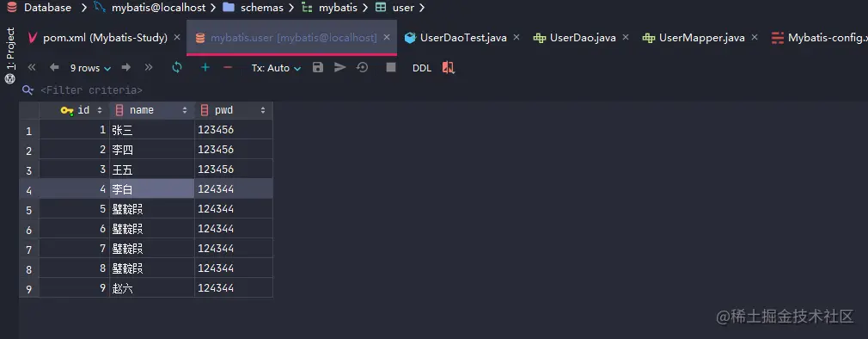Add a new row with plus icon
Viewport: 868px width, 339px height.
[205, 68]
